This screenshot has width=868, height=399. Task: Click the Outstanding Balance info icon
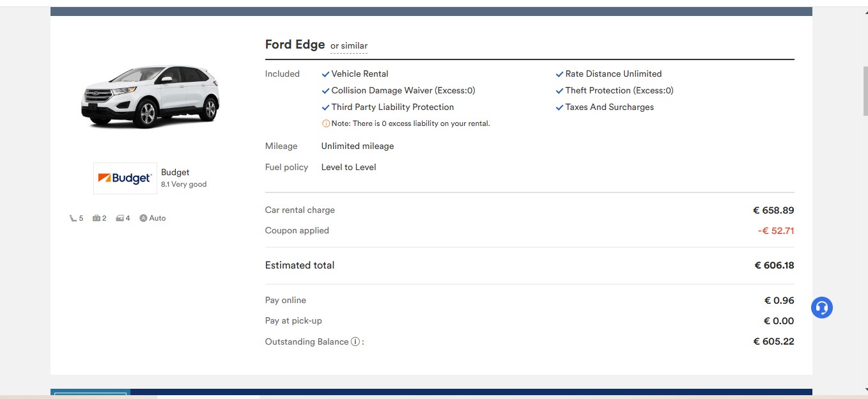pyautogui.click(x=355, y=341)
